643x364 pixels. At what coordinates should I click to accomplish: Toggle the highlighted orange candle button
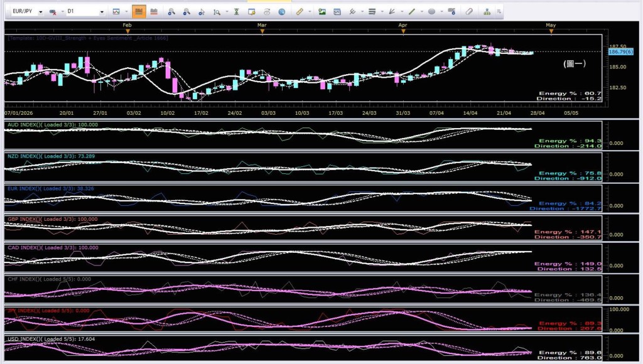coord(139,11)
